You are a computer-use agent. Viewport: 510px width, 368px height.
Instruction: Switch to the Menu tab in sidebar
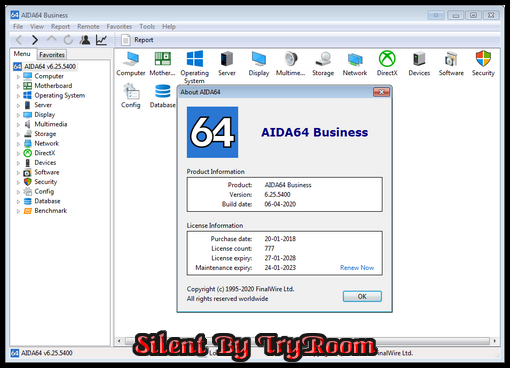[22, 54]
